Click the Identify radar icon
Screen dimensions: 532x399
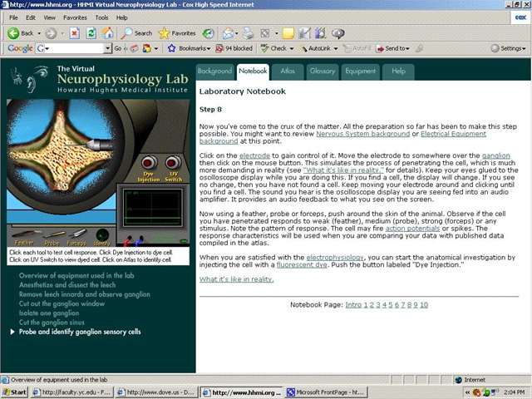[102, 237]
